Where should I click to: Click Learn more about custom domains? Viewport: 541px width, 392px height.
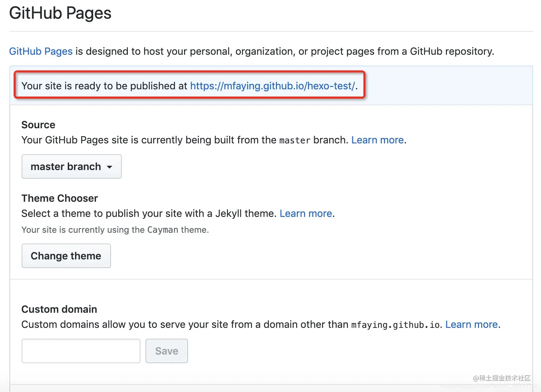(471, 324)
